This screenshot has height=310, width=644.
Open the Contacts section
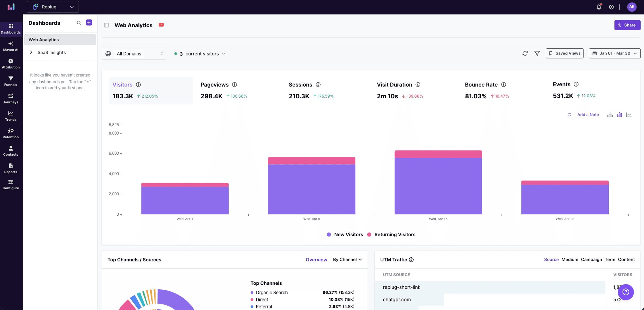[x=11, y=151]
